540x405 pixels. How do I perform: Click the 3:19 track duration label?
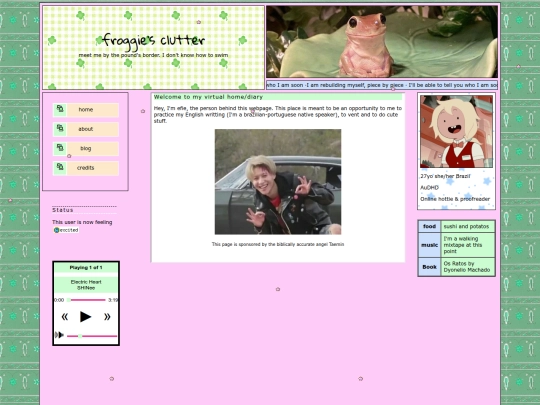coord(113,300)
